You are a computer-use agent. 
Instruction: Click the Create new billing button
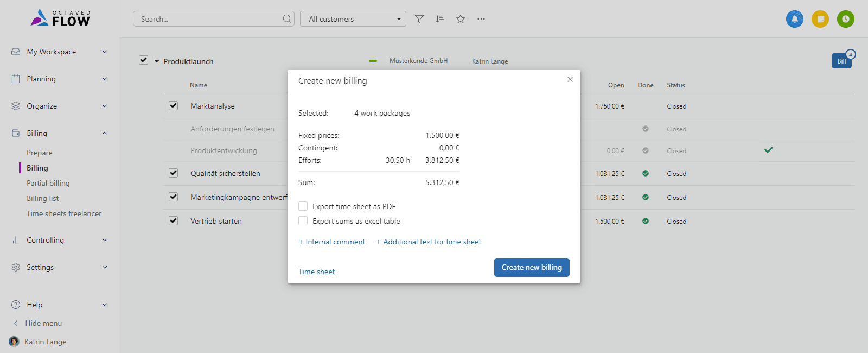coord(532,267)
